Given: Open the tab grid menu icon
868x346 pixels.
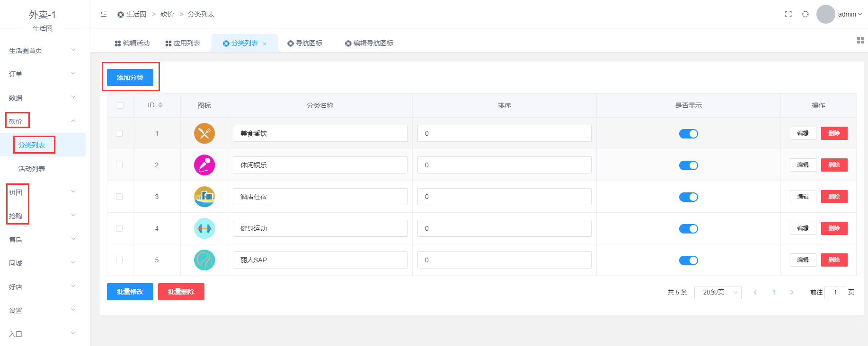Looking at the screenshot, I should click(860, 40).
